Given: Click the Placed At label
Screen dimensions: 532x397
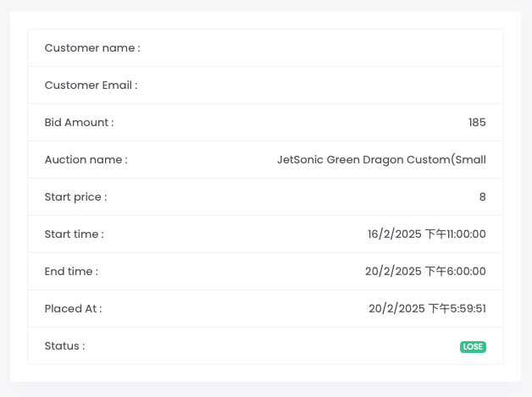Looking at the screenshot, I should click(73, 309).
